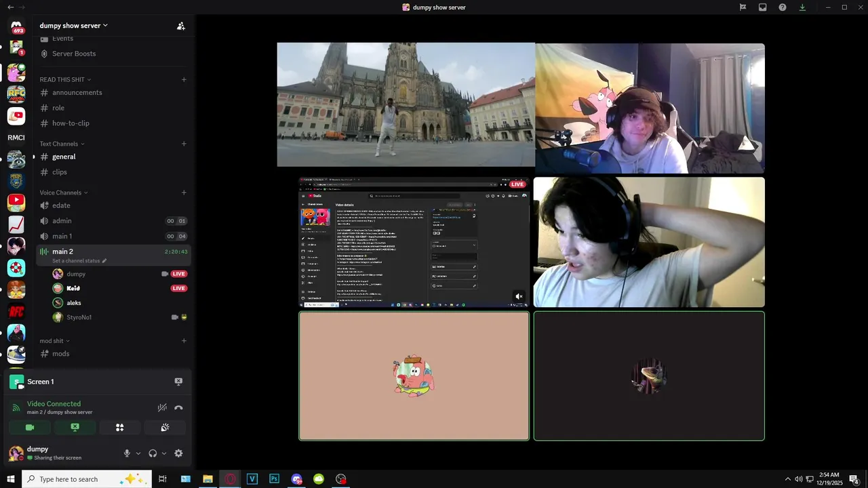Open File Explorer from the taskbar
Image resolution: width=868 pixels, height=488 pixels.
point(208,479)
